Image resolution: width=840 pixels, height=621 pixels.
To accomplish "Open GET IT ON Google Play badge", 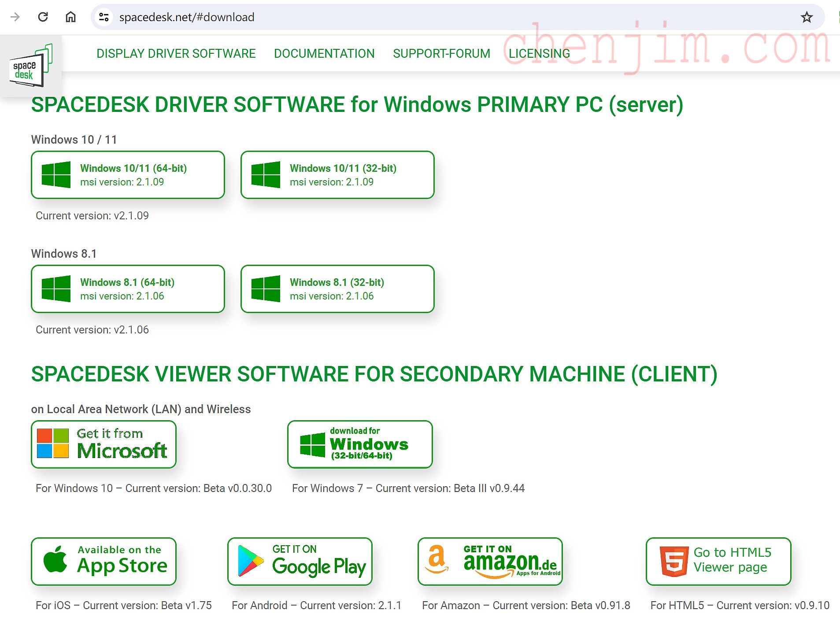I will tap(300, 562).
